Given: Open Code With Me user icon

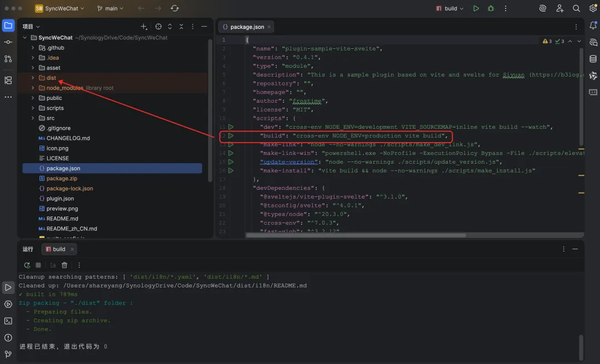Looking at the screenshot, I should [x=559, y=8].
